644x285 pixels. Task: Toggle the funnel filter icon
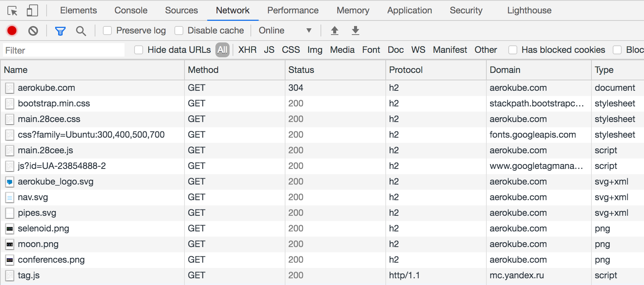(60, 31)
